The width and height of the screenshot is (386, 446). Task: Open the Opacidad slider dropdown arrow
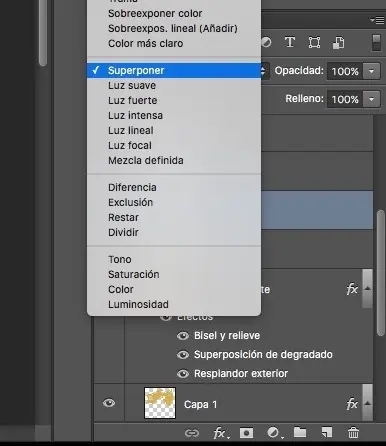tap(371, 71)
